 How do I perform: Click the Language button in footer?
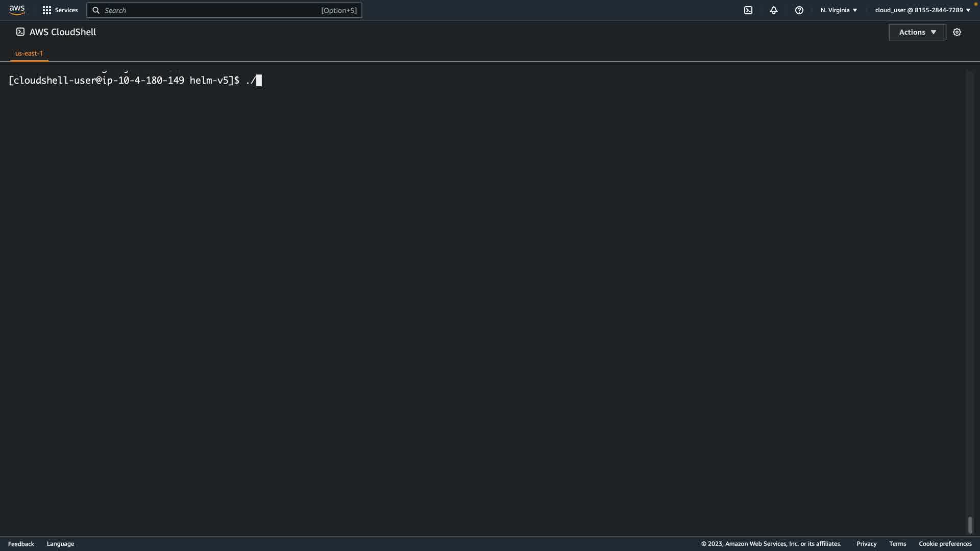(60, 544)
